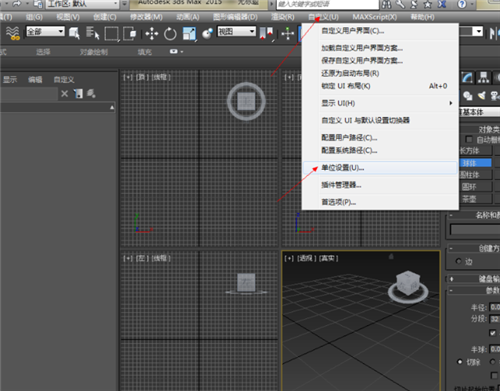Click the 圆柱体 (Cylinder) object button
This screenshot has height=391, width=500.
click(x=476, y=175)
